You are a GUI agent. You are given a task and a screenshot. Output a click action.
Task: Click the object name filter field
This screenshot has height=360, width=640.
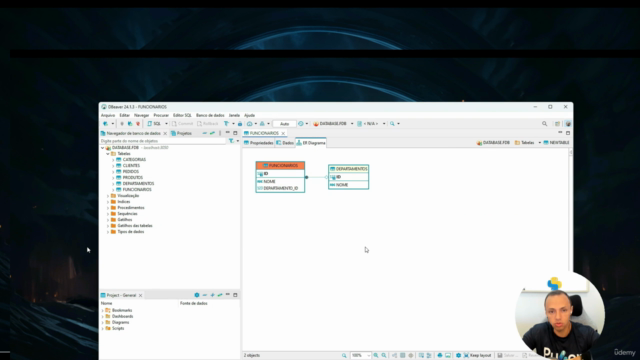coord(162,141)
